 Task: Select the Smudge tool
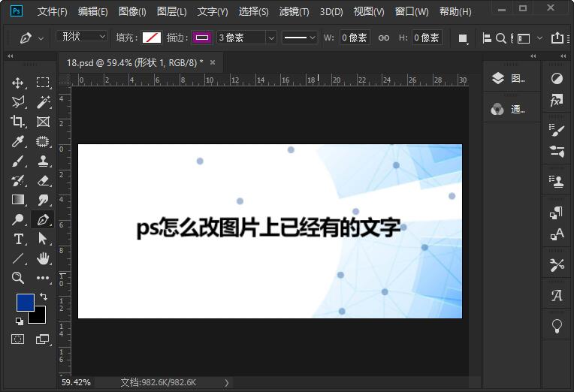(43, 200)
